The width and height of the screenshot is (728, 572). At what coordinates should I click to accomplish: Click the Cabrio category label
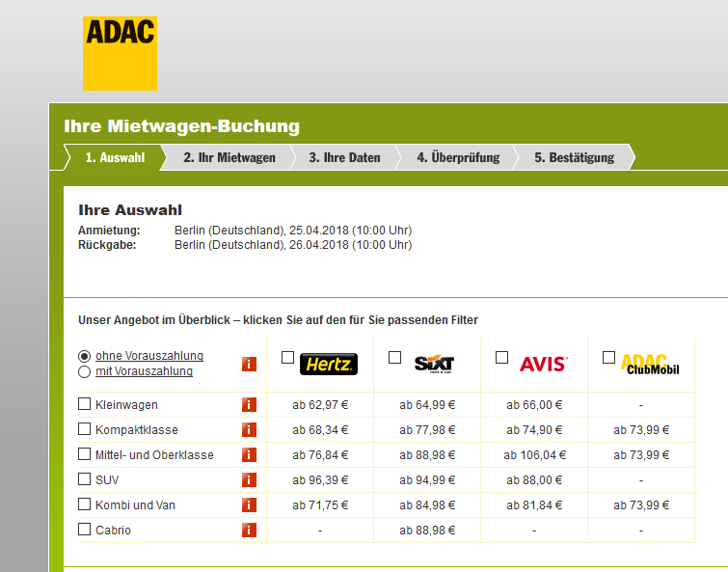113,531
